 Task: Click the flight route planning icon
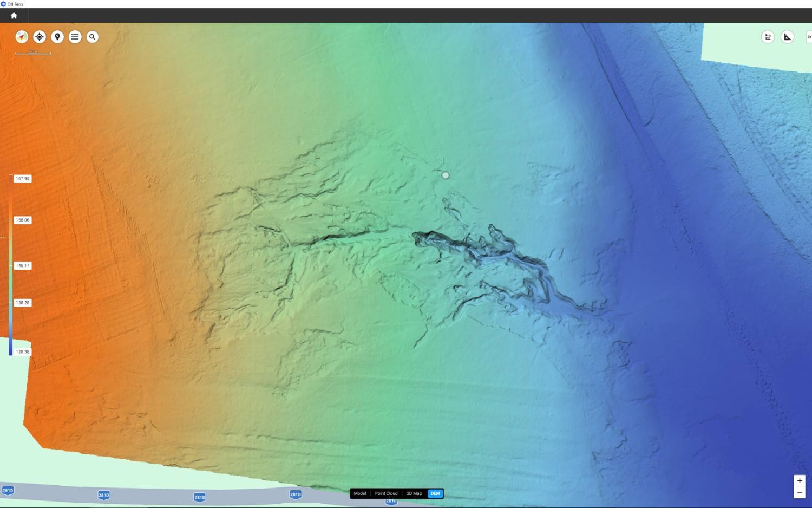click(768, 37)
